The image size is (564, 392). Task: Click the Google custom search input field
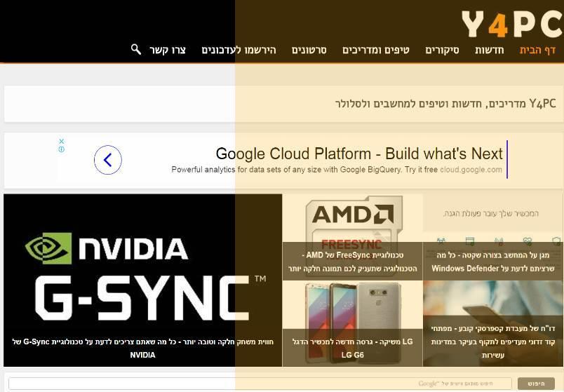pos(260,384)
